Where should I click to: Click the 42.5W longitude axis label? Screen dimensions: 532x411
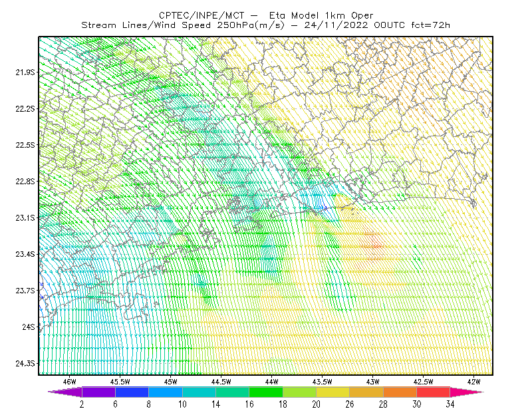(423, 382)
